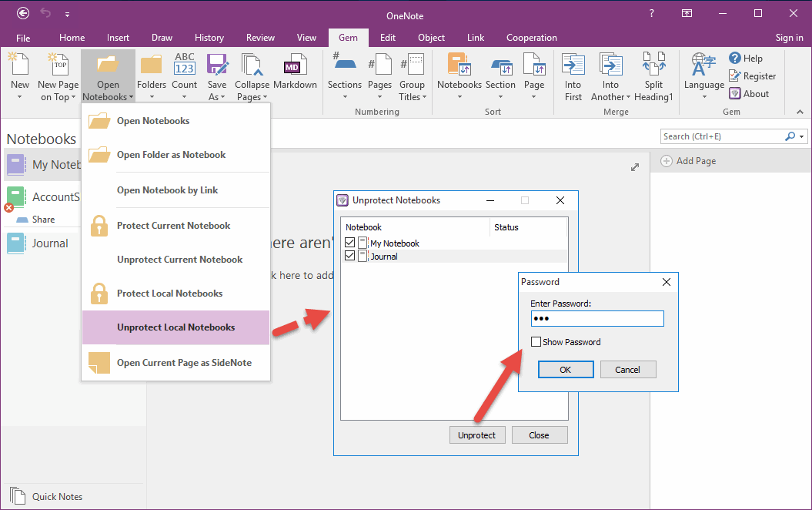Click the Status column header
The height and width of the screenshot is (510, 812).
pos(528,227)
